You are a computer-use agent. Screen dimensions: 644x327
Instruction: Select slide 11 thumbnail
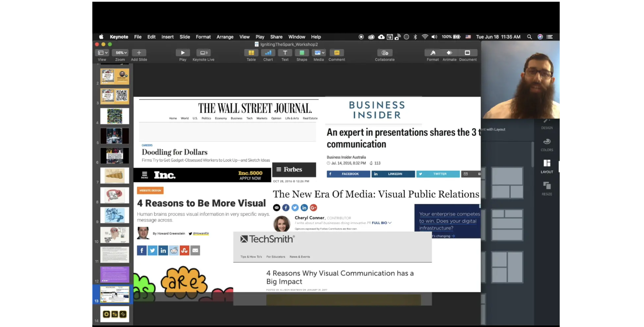pos(115,254)
